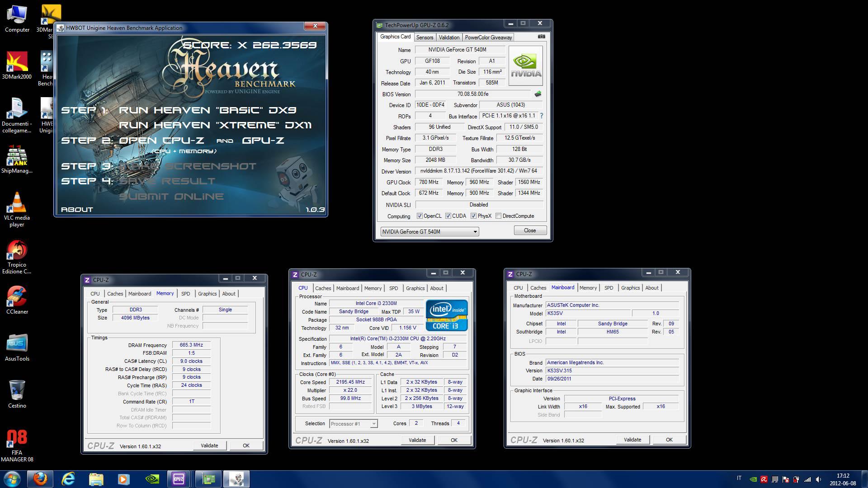
Task: Toggle the CUDA checkbox in GPU-Z
Action: 448,216
